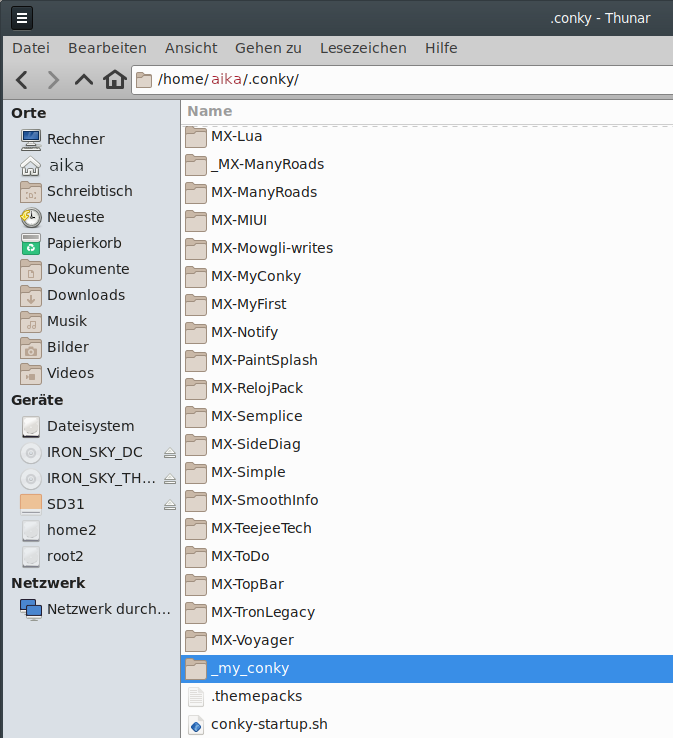Select the MX-TopBar folder

click(x=427, y=585)
